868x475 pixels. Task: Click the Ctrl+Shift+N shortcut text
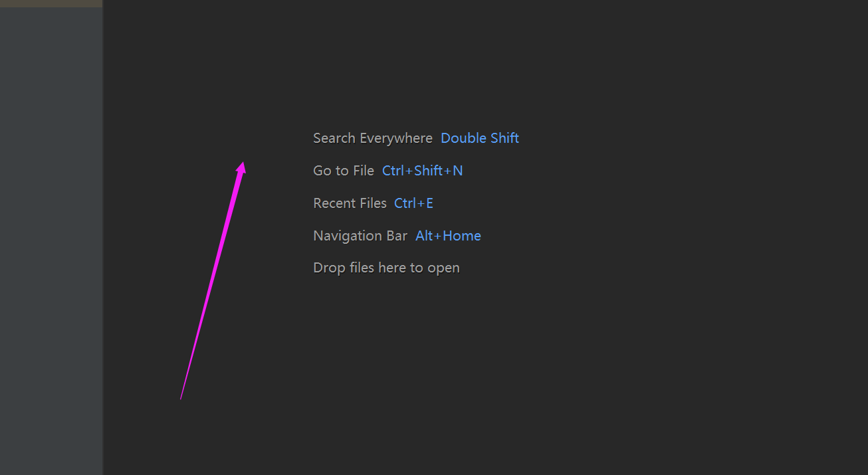click(422, 171)
